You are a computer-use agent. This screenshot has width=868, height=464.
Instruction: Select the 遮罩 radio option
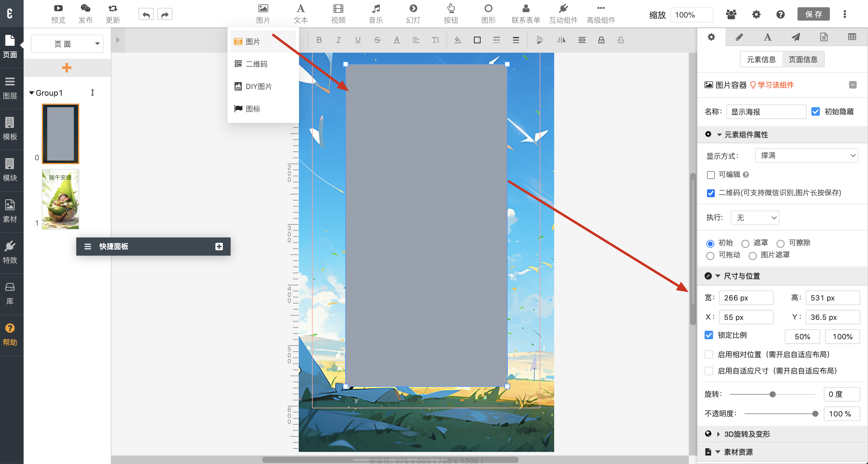(745, 244)
